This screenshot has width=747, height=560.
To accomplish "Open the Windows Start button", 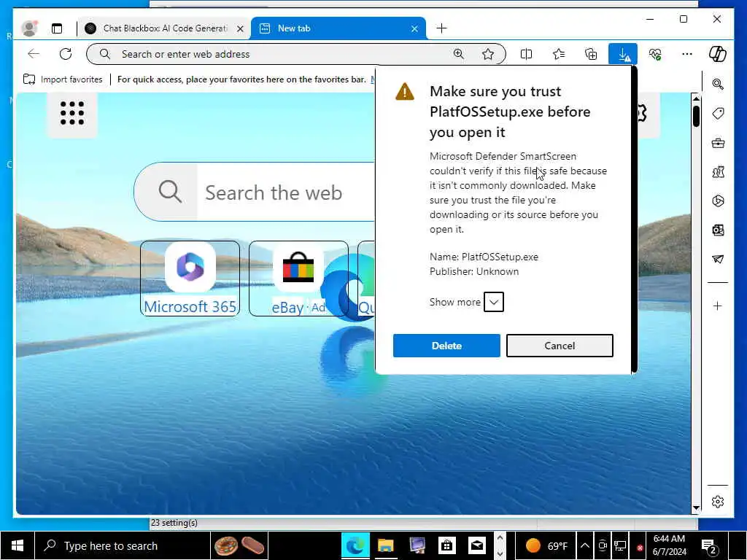I will (18, 545).
